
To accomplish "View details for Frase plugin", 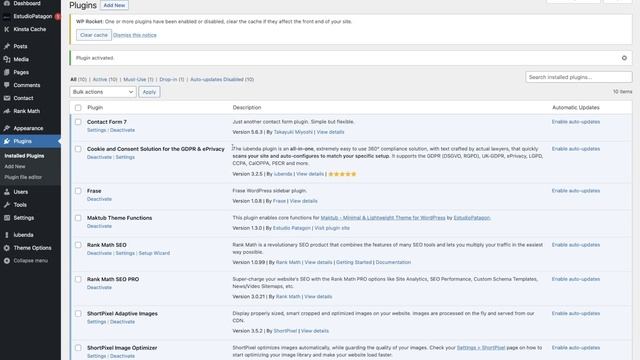I will coord(303,201).
